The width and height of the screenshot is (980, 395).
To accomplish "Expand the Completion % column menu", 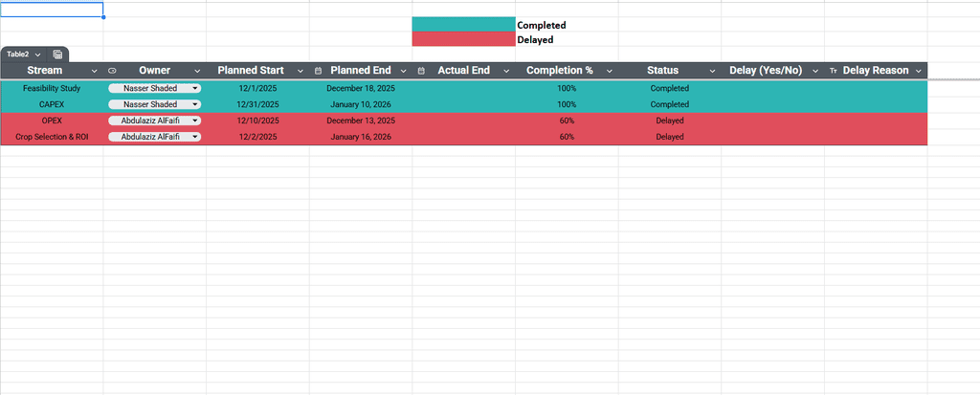I will [x=609, y=71].
